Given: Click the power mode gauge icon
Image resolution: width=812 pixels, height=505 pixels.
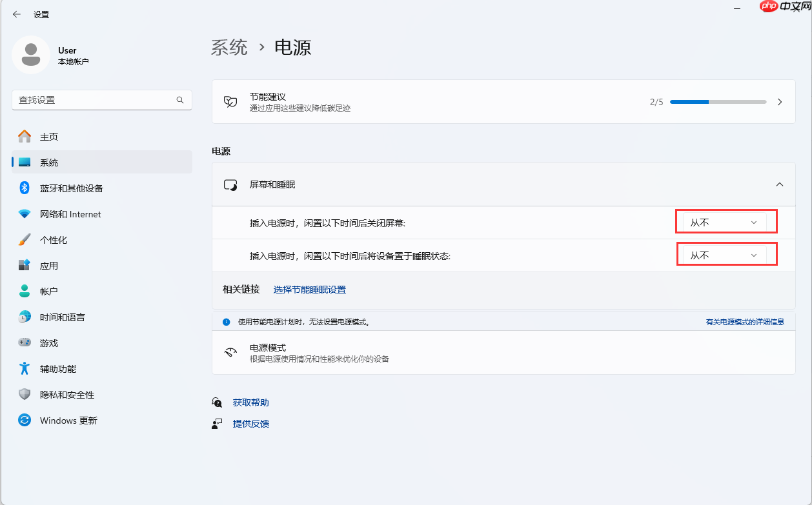Looking at the screenshot, I should [230, 352].
